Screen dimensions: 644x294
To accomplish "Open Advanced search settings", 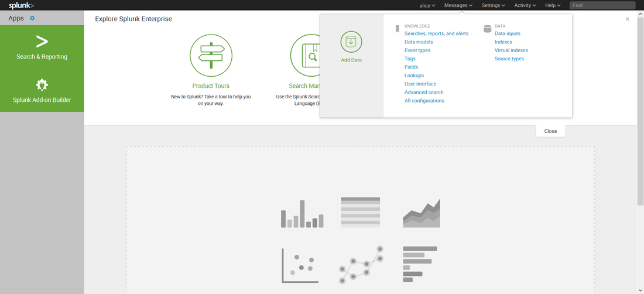I will pyautogui.click(x=424, y=92).
